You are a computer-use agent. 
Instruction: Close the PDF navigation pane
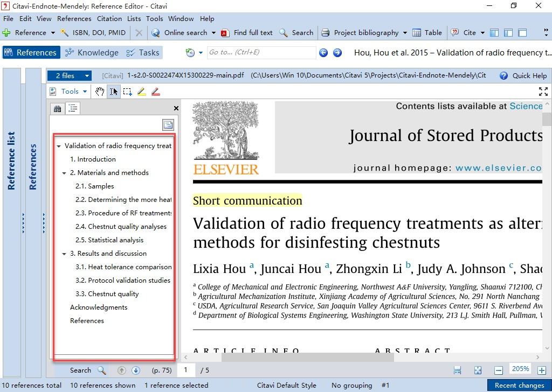176,108
